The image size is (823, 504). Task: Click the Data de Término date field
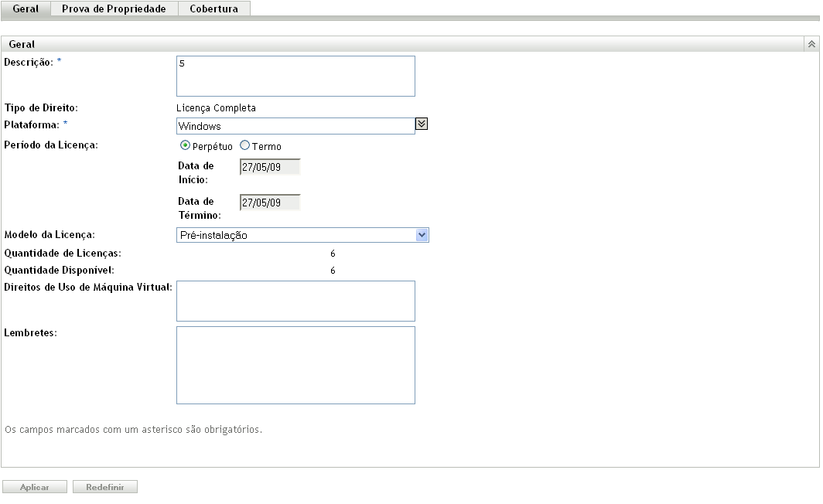coord(270,203)
